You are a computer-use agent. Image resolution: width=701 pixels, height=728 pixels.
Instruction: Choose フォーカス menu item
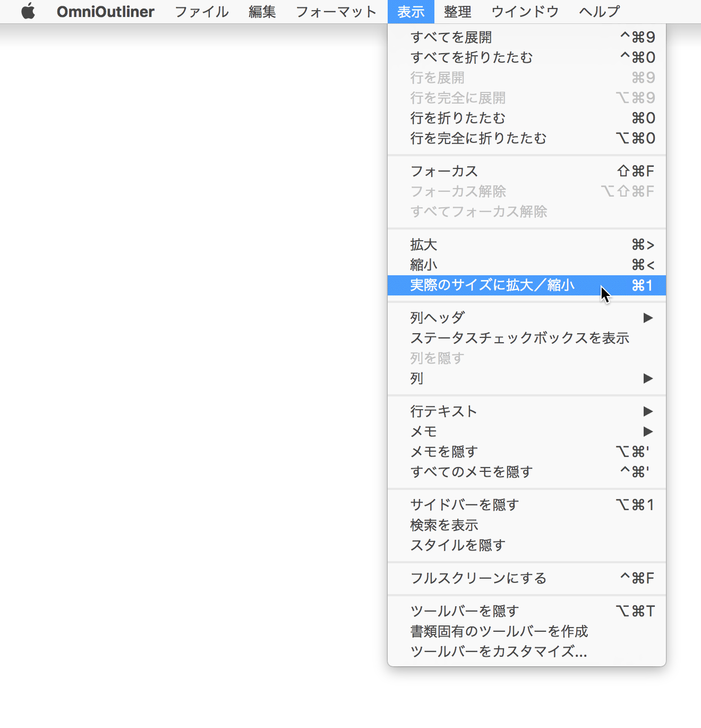click(527, 171)
